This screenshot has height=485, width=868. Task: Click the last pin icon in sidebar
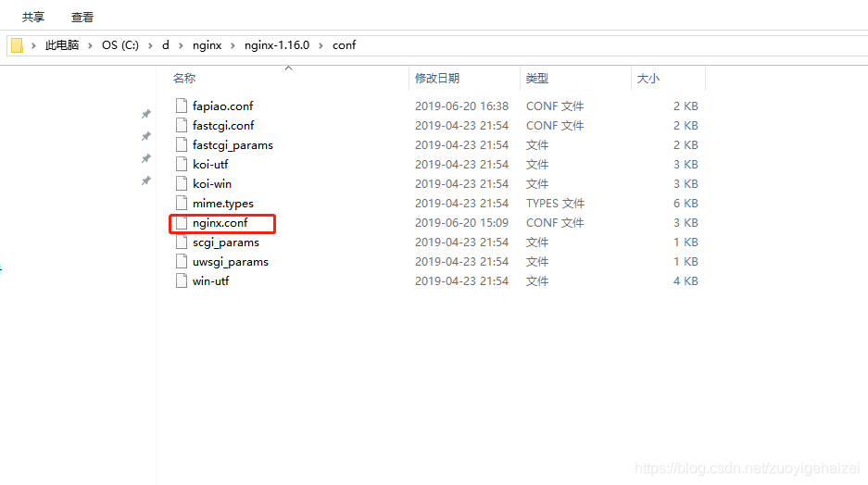coord(146,180)
